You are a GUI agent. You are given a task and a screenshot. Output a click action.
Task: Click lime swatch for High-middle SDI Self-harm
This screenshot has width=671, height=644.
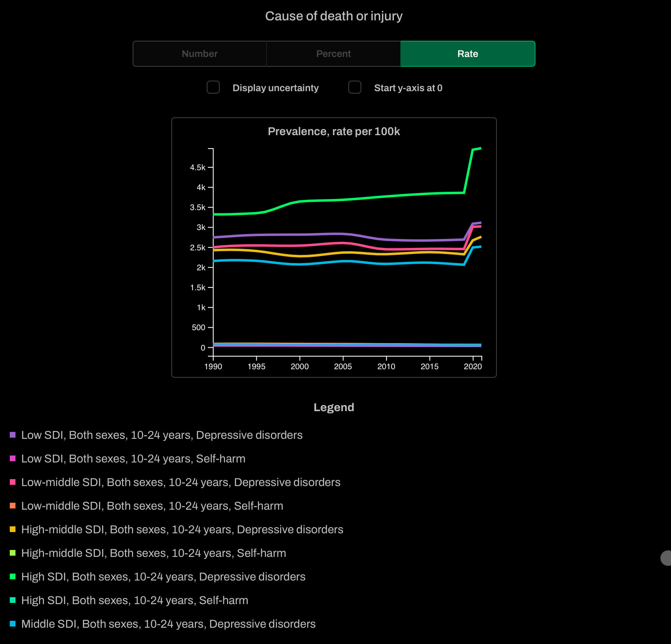(13, 553)
